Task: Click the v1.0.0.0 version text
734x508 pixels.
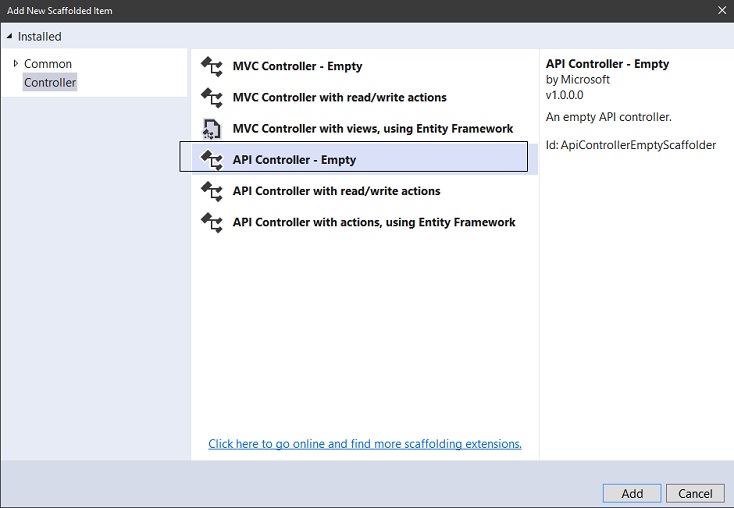Action: 565,95
